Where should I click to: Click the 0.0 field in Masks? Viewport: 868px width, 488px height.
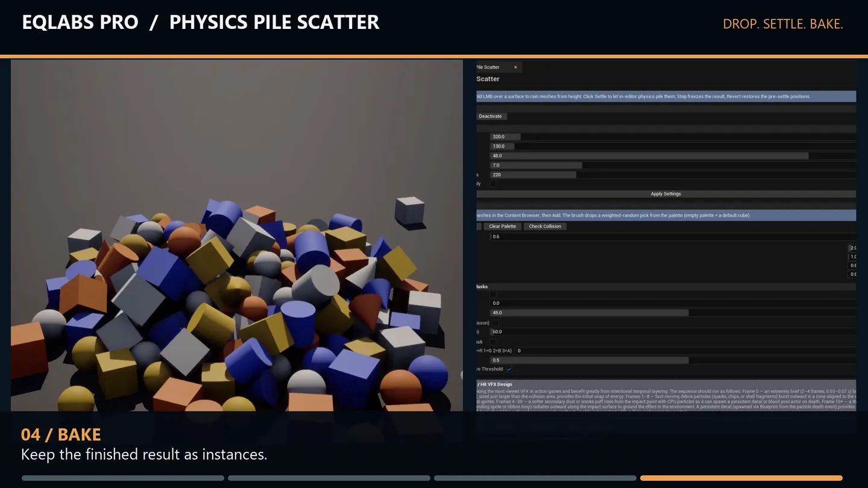click(673, 303)
